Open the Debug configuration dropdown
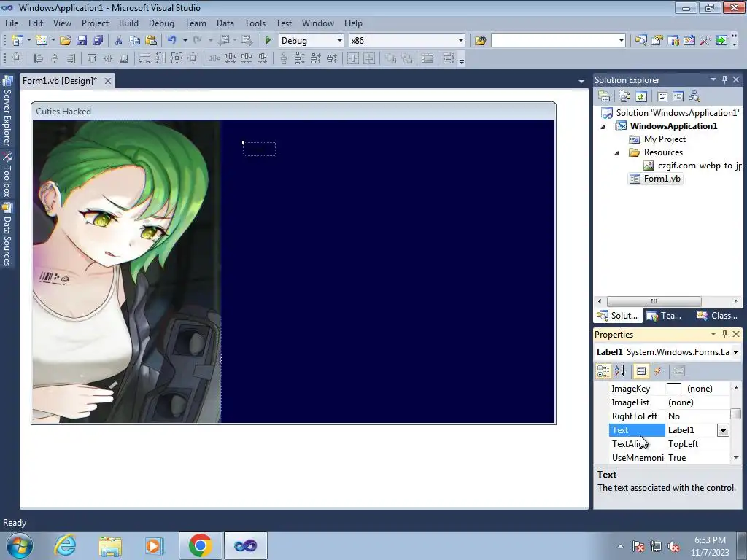747x560 pixels. [340, 41]
